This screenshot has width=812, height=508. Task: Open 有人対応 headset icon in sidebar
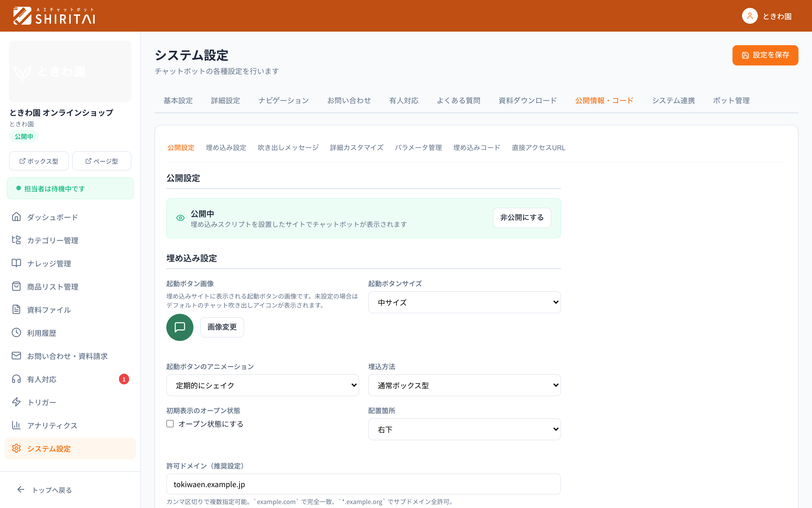point(16,379)
